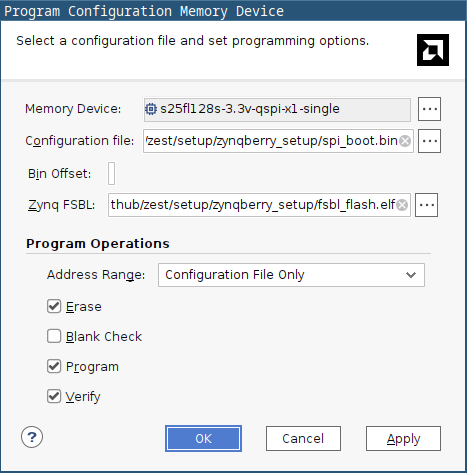Disable the Verify checkbox
This screenshot has height=473, width=467.
click(54, 396)
